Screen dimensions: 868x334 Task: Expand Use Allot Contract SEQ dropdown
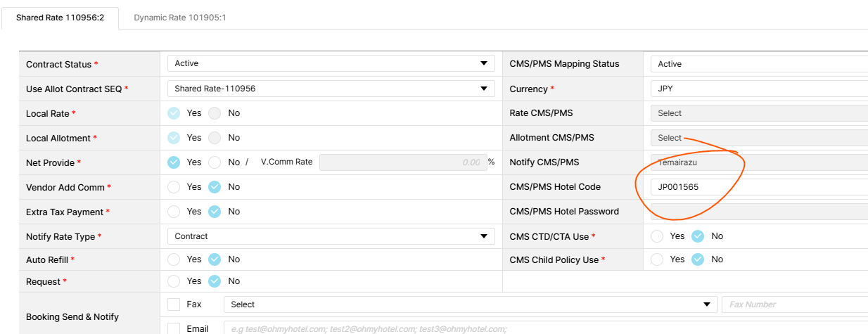click(483, 89)
